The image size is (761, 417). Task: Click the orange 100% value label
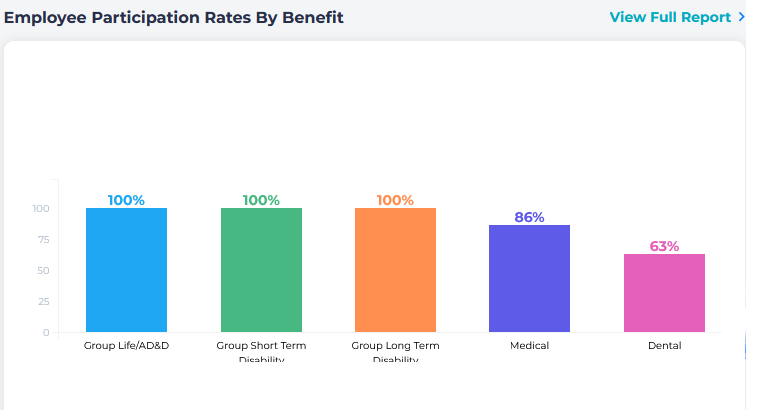pyautogui.click(x=395, y=200)
